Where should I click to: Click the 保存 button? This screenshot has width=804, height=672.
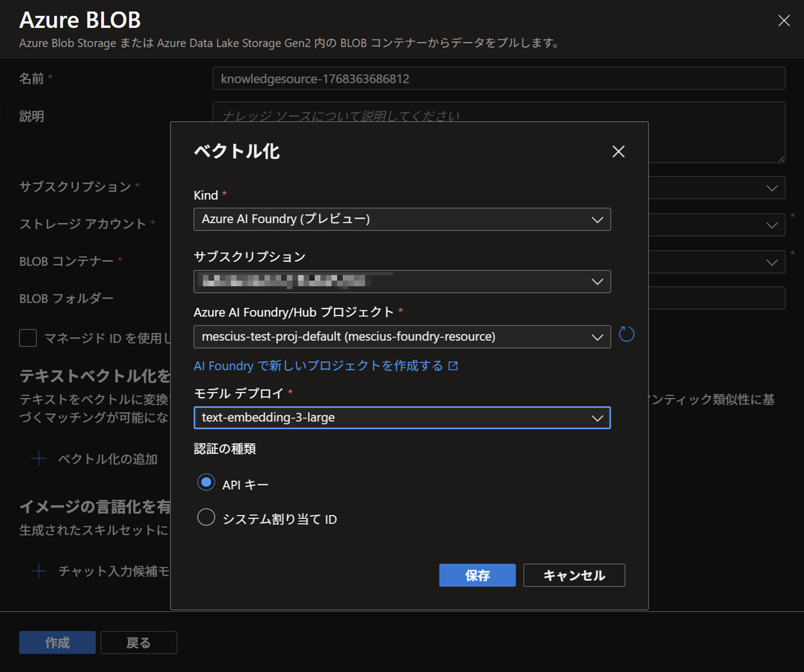477,575
